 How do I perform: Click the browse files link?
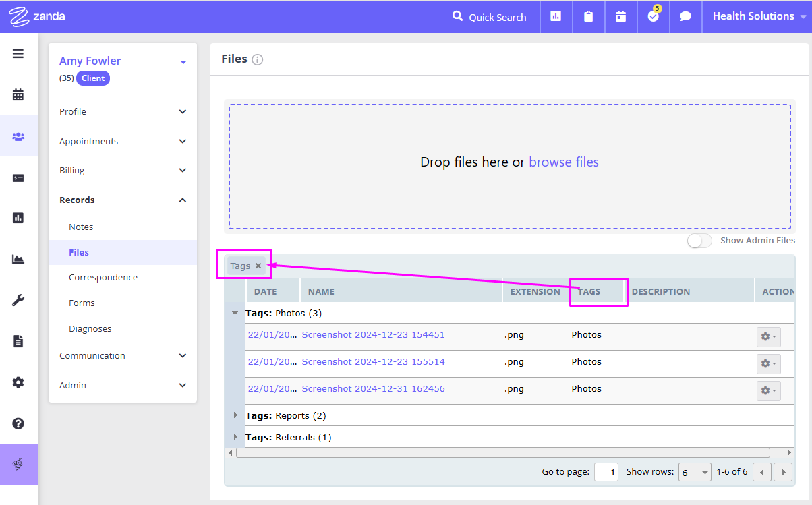coord(564,162)
